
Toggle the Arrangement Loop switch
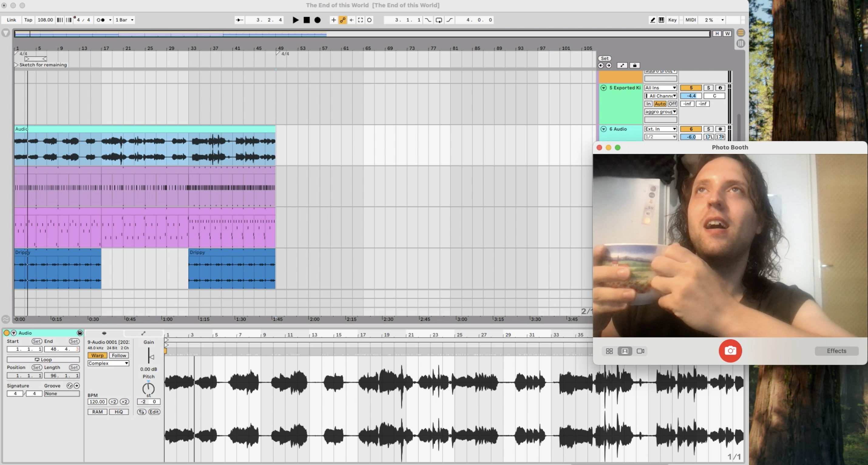pos(439,20)
